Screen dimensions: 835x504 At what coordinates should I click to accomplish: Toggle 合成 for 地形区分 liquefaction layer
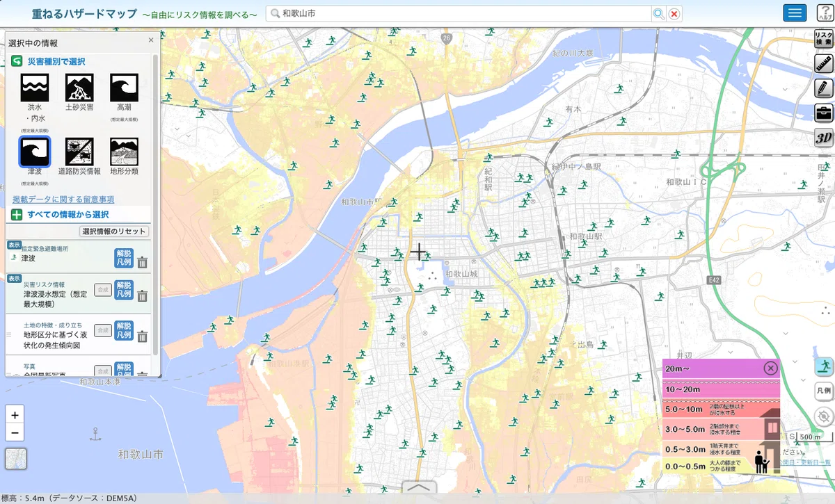pos(103,330)
